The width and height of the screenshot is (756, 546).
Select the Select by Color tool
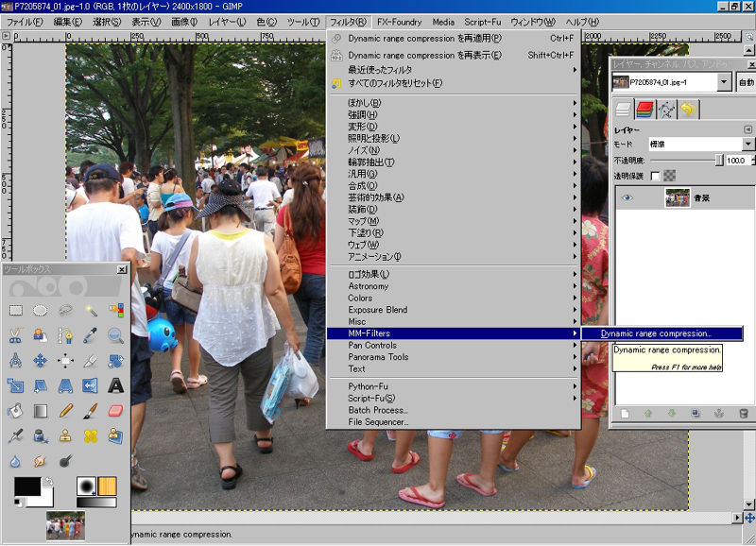point(115,311)
